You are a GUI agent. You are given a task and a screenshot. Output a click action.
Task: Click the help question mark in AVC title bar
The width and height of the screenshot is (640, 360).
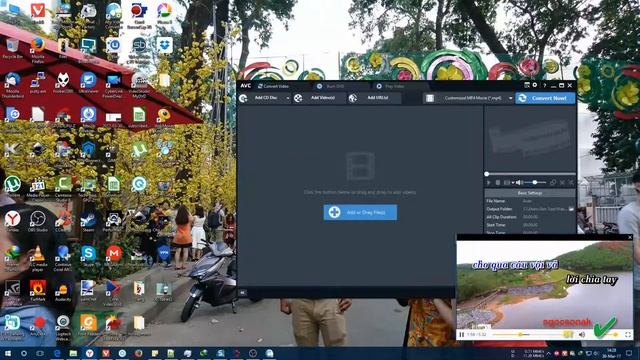click(544, 85)
